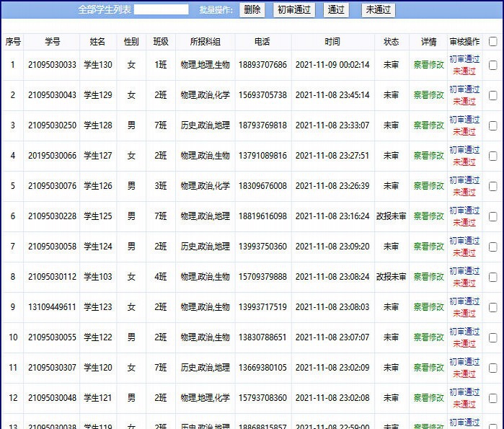Mark 学生124 as 初审通过
The width and height of the screenshot is (504, 429).
click(464, 241)
